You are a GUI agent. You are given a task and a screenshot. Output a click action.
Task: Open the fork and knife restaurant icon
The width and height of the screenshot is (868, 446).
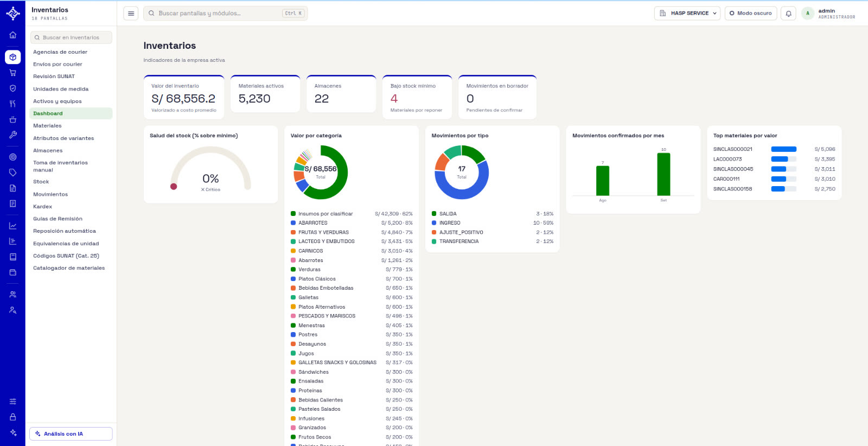pos(12,104)
